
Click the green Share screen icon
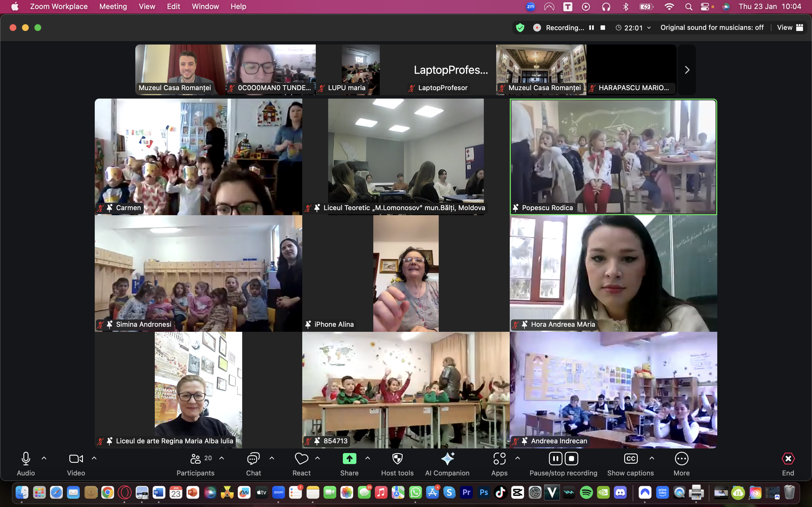349,459
